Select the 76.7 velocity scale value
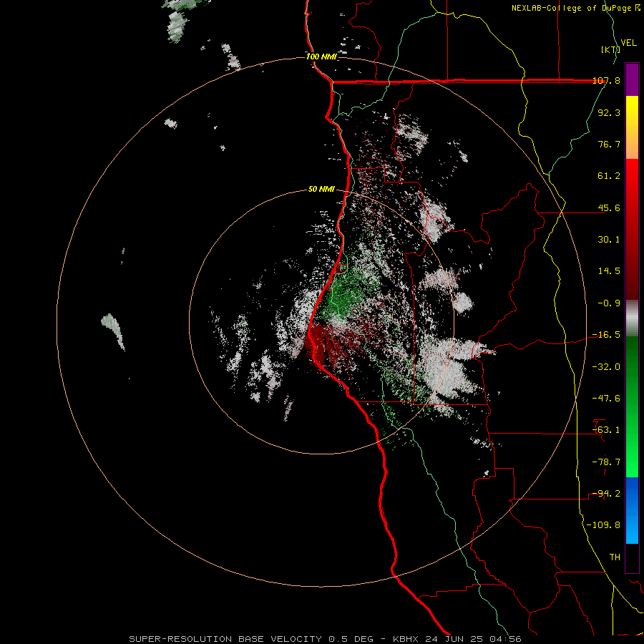Image resolution: width=644 pixels, height=644 pixels. (609, 144)
